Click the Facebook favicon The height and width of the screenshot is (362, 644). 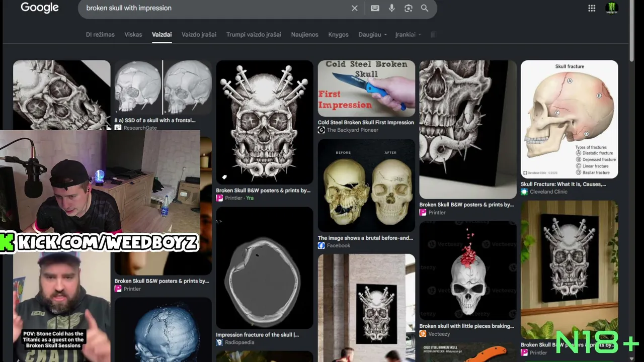click(321, 245)
